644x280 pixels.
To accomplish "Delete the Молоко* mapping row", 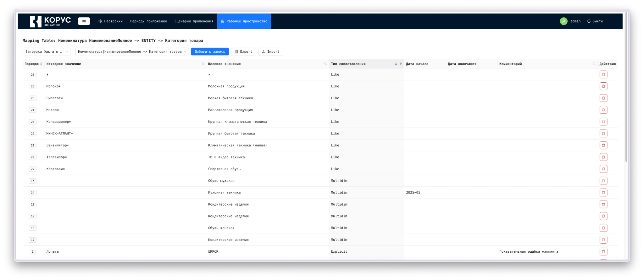I will point(603,86).
